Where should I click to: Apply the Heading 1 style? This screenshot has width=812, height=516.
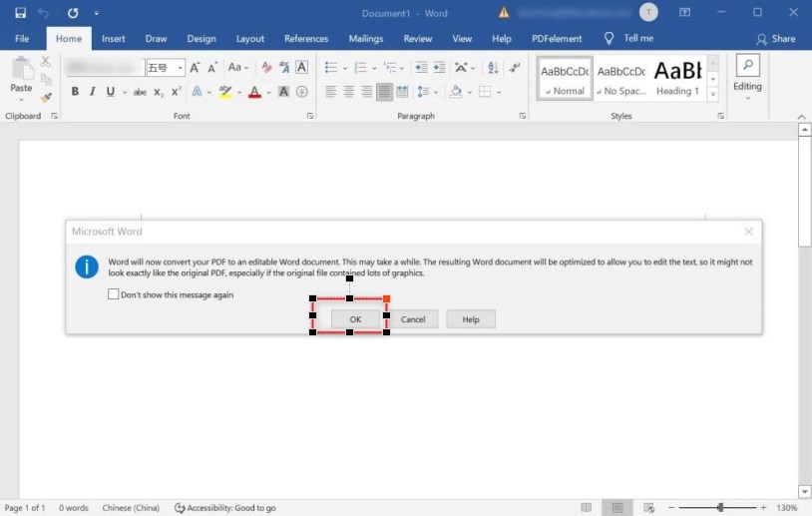coord(678,78)
